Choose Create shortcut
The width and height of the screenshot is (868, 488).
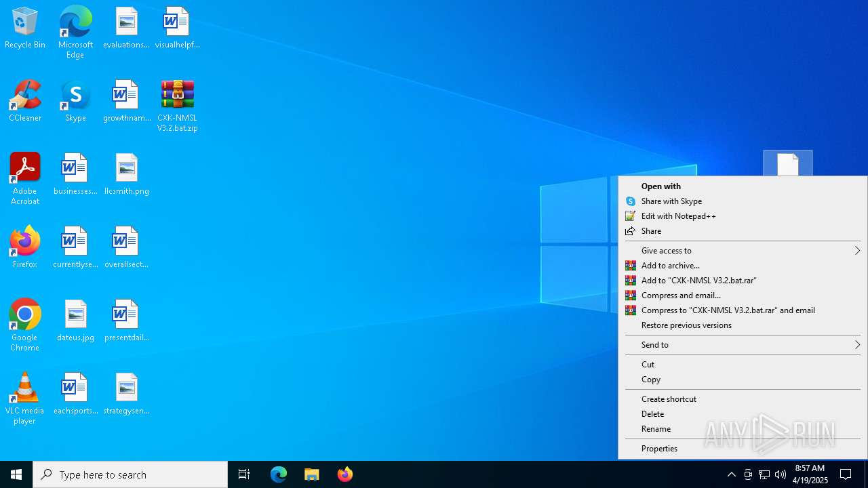pos(743,399)
